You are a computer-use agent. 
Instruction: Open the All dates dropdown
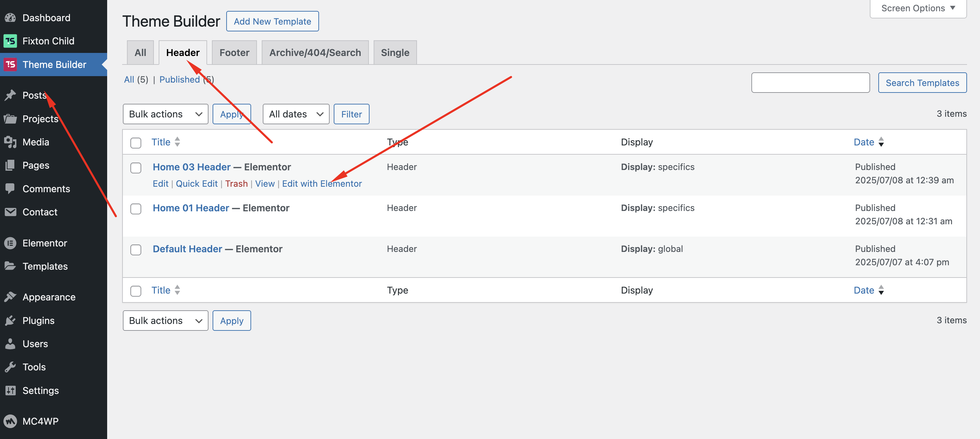pyautogui.click(x=296, y=114)
